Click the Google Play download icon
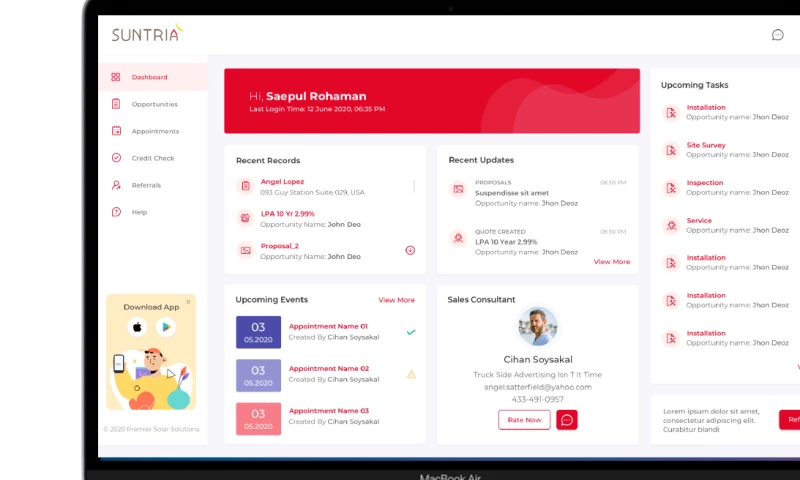The image size is (800, 480). 165,327
